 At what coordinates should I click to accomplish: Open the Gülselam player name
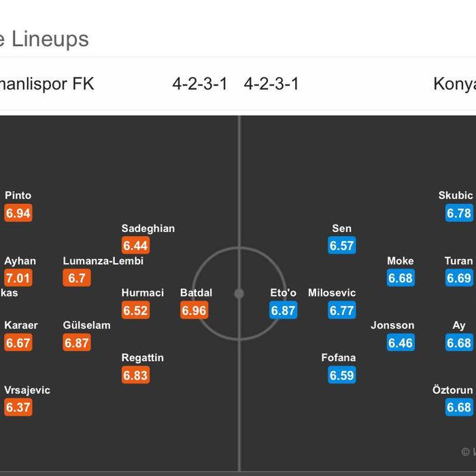(87, 326)
